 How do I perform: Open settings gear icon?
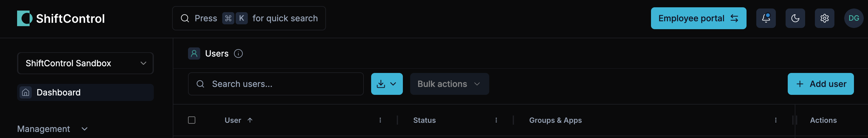pyautogui.click(x=824, y=18)
